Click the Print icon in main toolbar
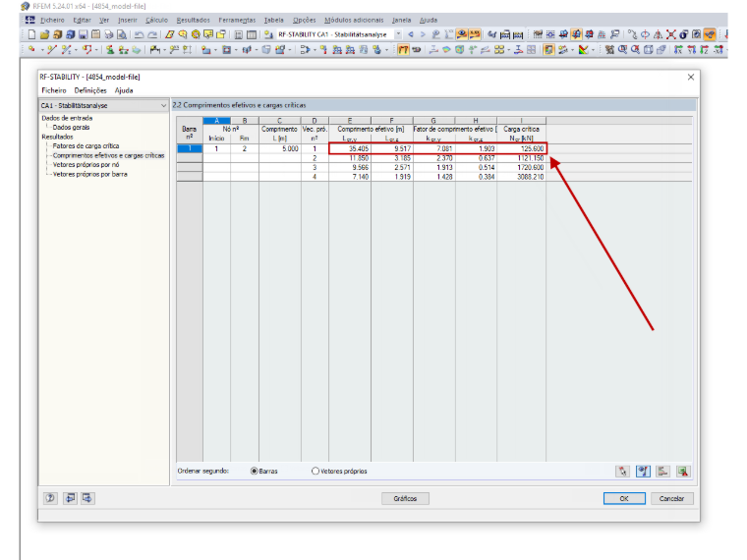Screen dimensions: 747x560 109,34
